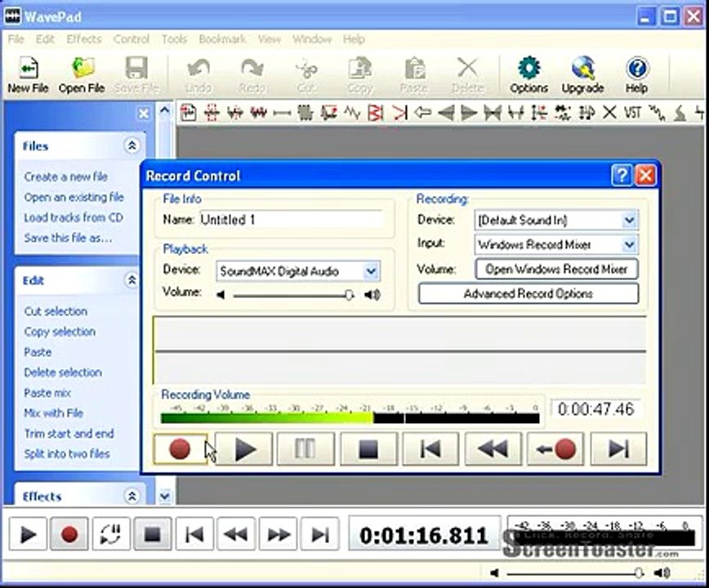Image resolution: width=709 pixels, height=588 pixels.
Task: Go to end in bottom transport bar
Action: pyautogui.click(x=319, y=534)
